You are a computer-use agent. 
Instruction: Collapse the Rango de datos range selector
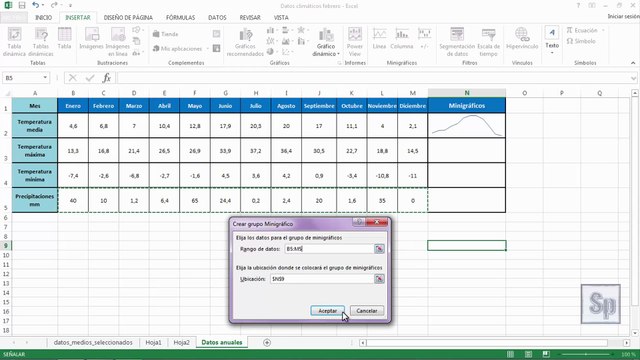tap(379, 249)
